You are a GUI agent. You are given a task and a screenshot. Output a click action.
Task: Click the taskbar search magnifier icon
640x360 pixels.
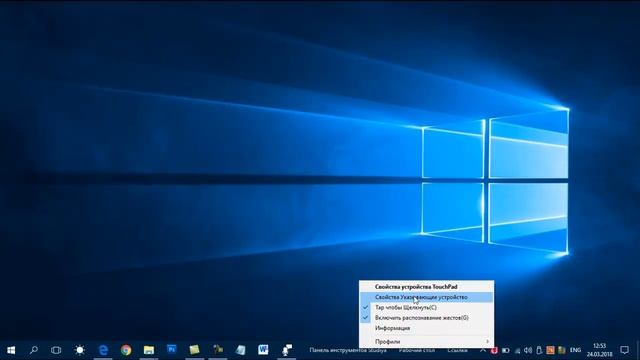34,350
